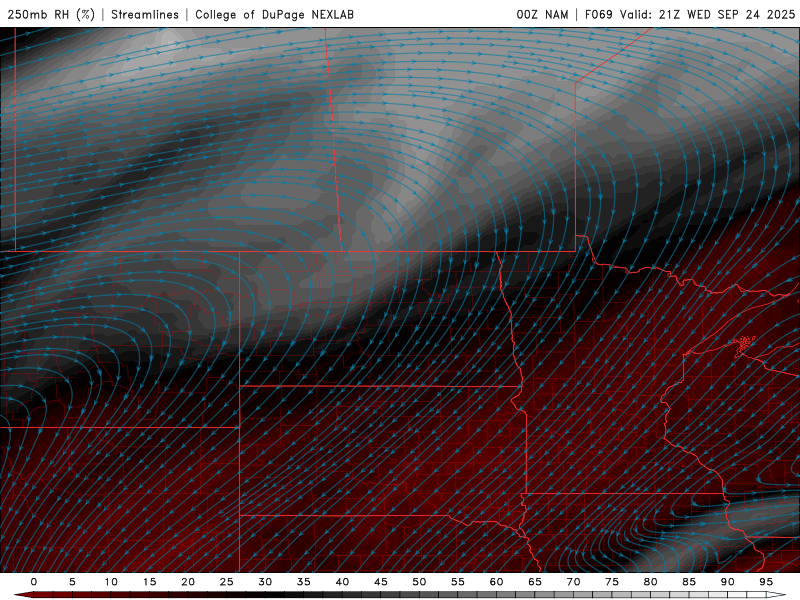Image resolution: width=800 pixels, height=600 pixels.
Task: Select the 0 label on color scale
Action: click(34, 582)
